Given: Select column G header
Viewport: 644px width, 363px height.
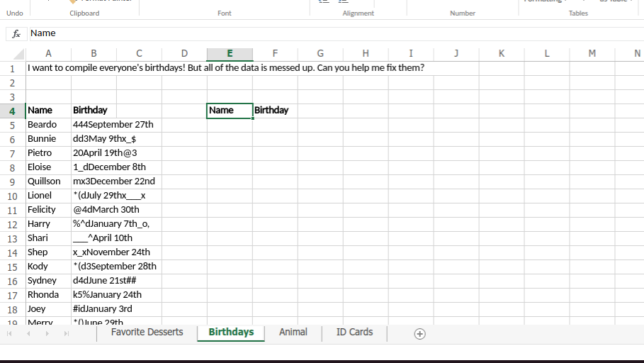Looking at the screenshot, I should pos(320,54).
